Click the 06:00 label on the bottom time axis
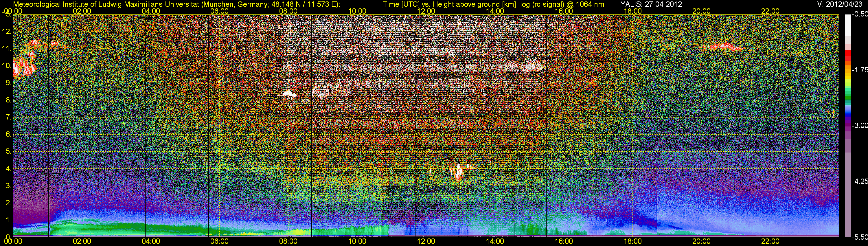 pos(219,241)
